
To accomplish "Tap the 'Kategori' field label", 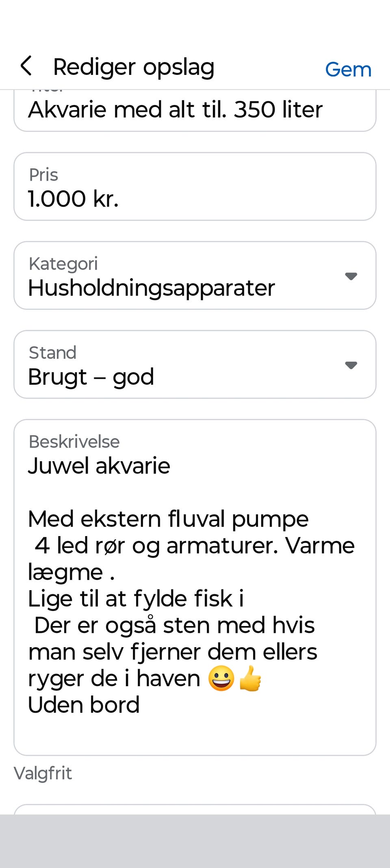I will click(x=63, y=264).
